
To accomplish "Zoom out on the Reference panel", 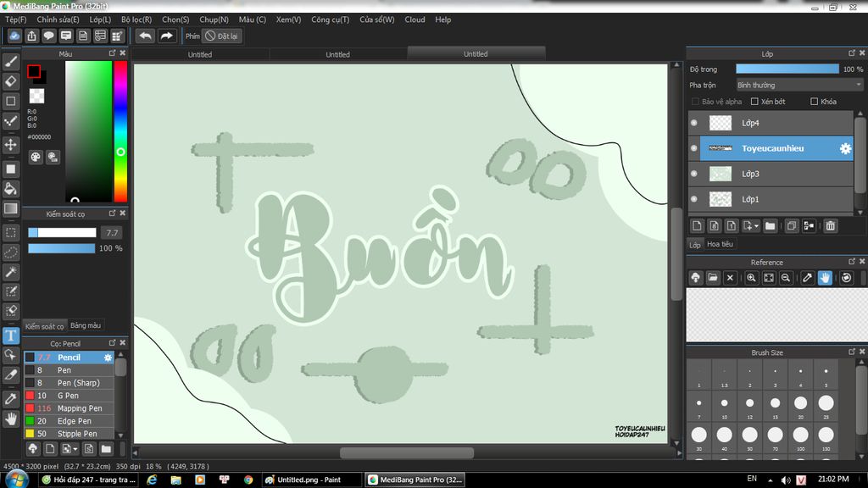I will click(785, 278).
